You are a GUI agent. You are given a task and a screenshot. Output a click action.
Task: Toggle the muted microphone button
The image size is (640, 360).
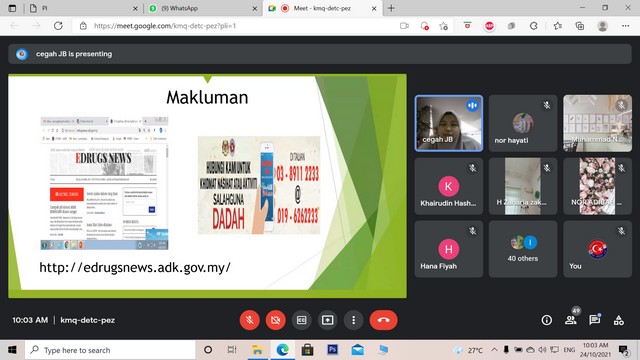[249, 320]
